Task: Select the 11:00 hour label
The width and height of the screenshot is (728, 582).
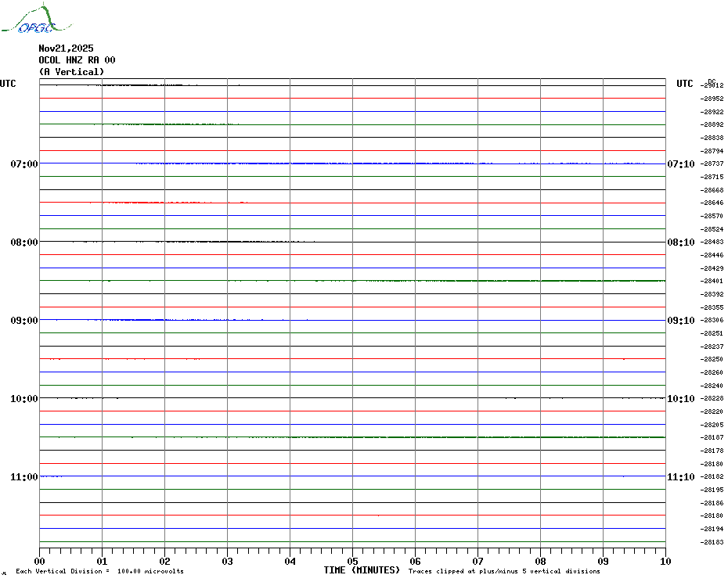Action: click(x=23, y=477)
